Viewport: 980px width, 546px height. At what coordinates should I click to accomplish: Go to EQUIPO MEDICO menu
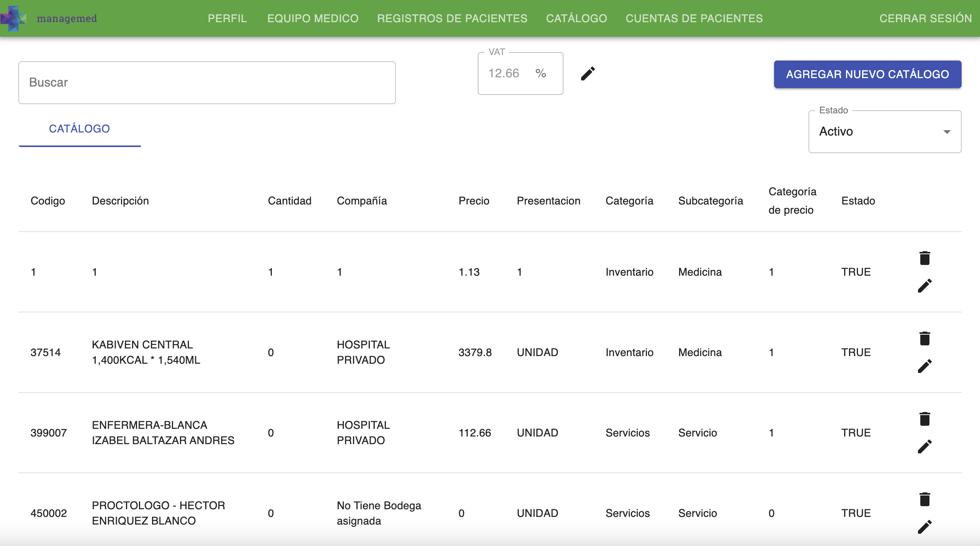(312, 18)
